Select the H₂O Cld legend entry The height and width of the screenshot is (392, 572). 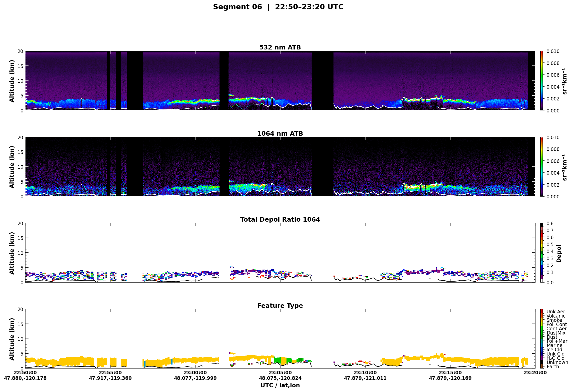555,358
